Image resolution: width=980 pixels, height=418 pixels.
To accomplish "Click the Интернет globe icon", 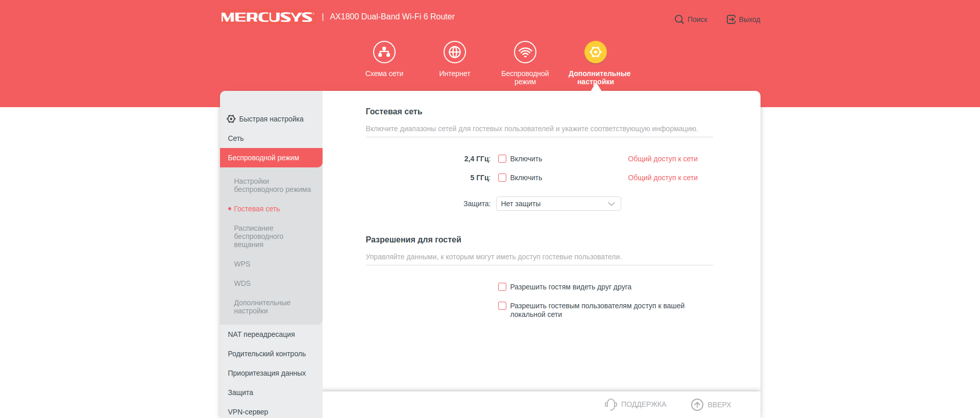I will 454,52.
